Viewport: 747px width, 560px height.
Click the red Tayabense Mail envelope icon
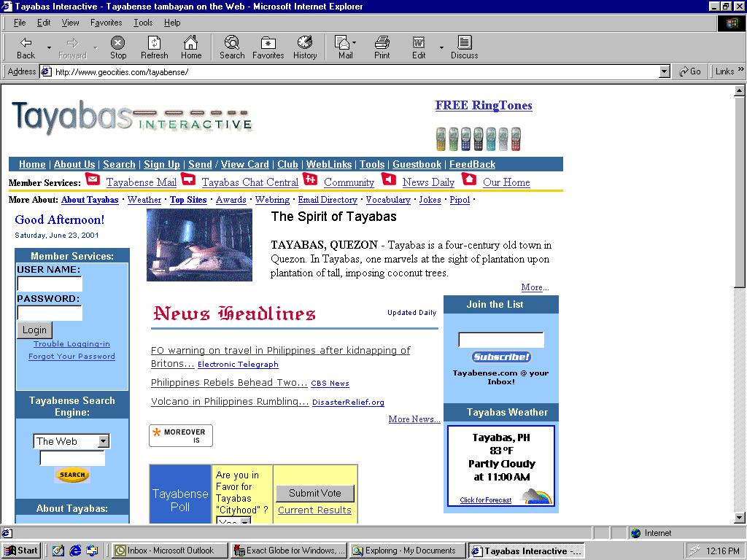pos(93,179)
